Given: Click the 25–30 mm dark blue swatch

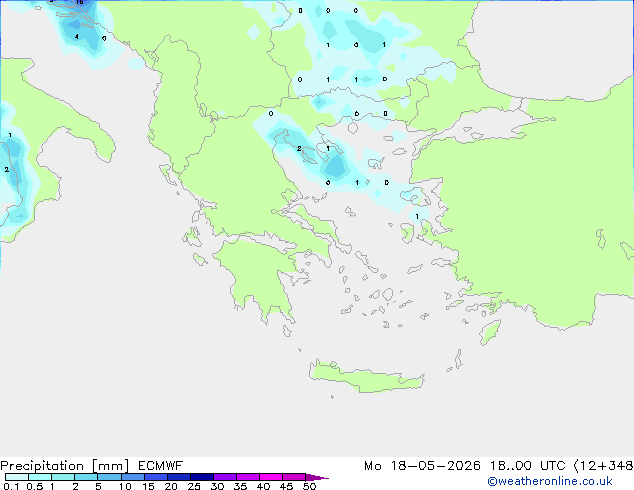Looking at the screenshot, I should (202, 477).
